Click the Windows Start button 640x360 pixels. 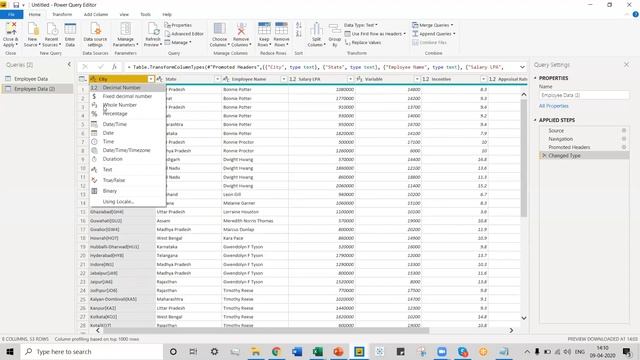click(x=10, y=351)
